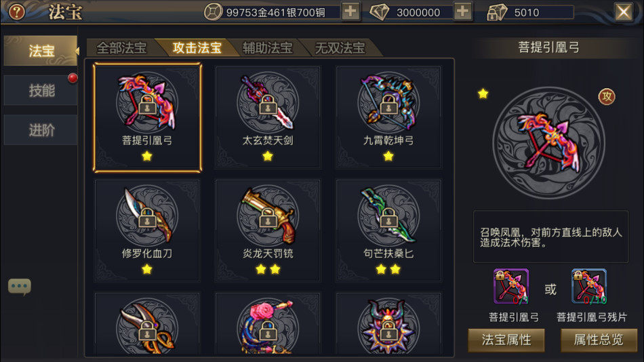Image resolution: width=644 pixels, height=362 pixels.
Task: Switch to the 无双法宝 tab
Action: point(340,48)
